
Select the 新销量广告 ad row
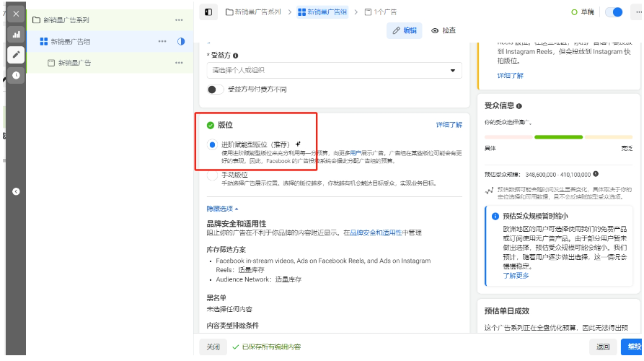click(x=110, y=63)
